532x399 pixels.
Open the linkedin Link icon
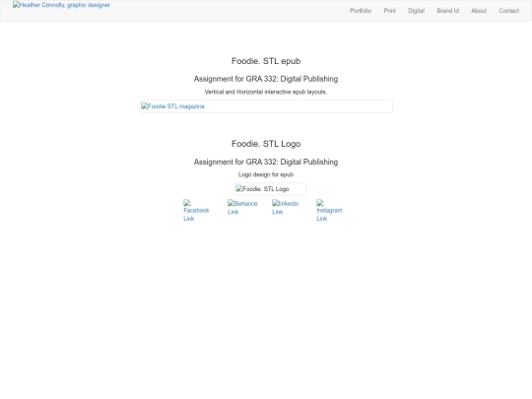coord(285,208)
